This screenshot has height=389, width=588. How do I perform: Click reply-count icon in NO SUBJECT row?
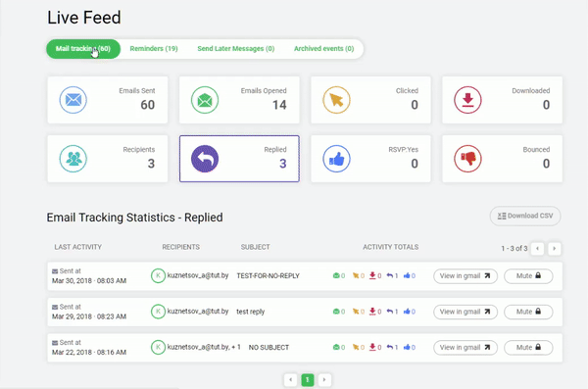[x=390, y=348]
